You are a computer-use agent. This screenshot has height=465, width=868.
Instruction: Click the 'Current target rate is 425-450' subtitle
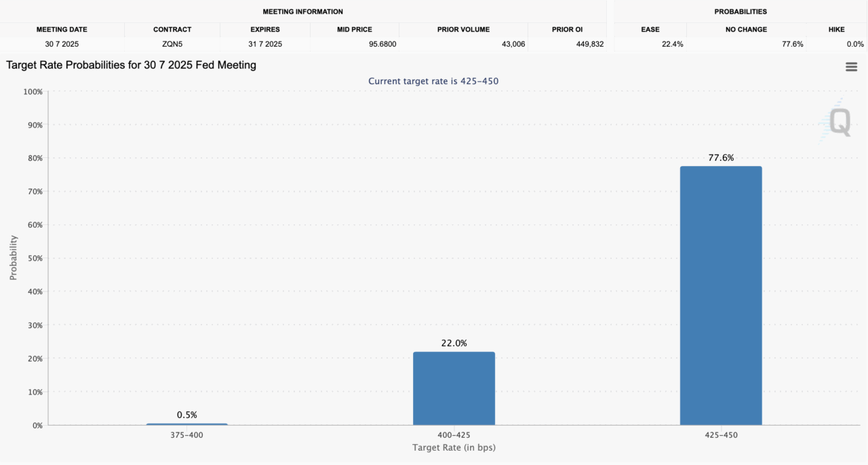(433, 81)
